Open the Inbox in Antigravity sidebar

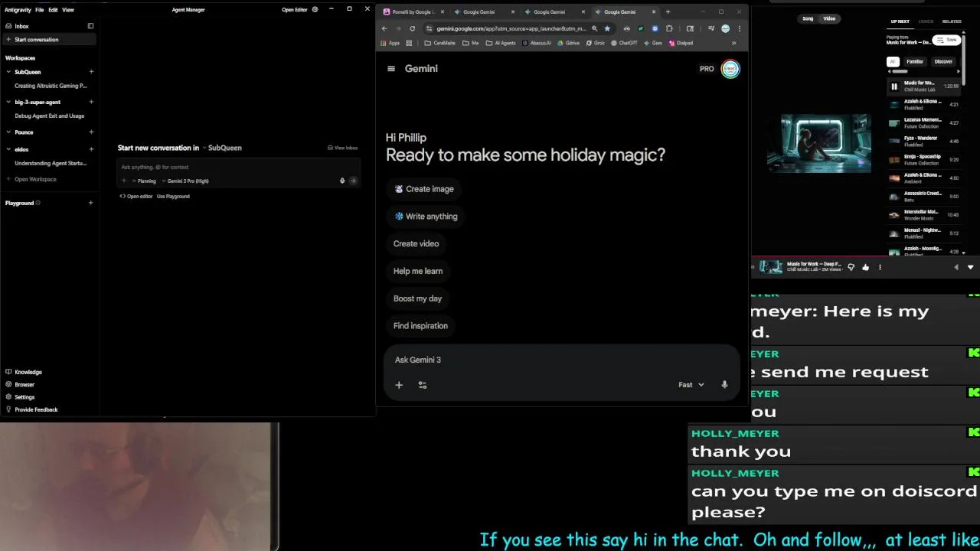click(x=21, y=26)
